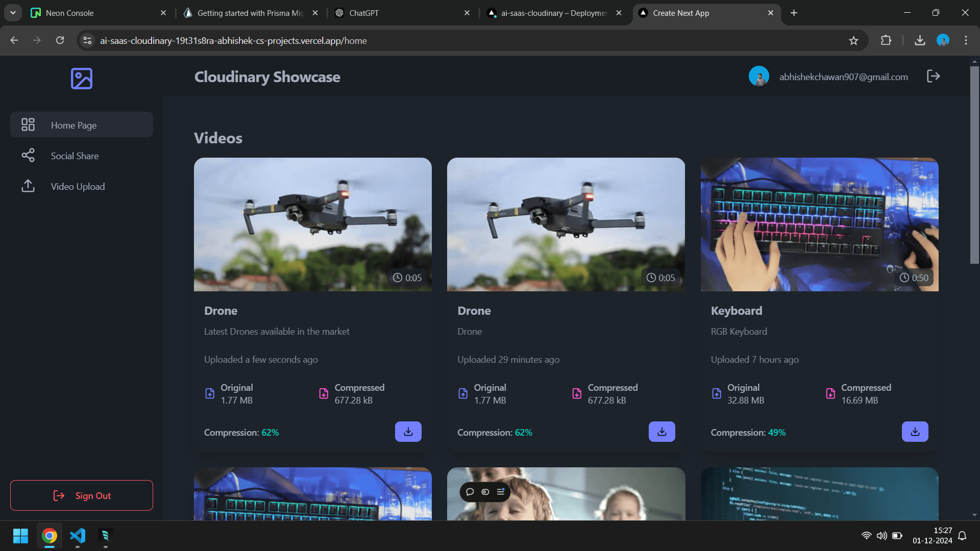Click the Original file icon on first Drone card

click(210, 393)
